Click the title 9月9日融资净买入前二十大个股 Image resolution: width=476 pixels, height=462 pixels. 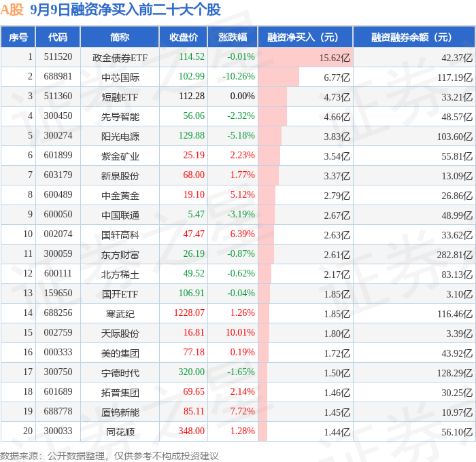pos(125,10)
